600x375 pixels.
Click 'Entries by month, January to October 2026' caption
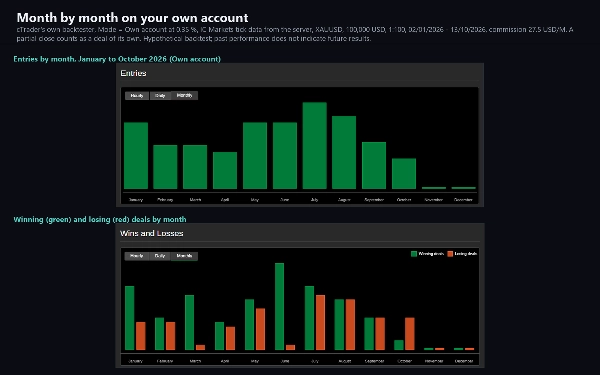click(117, 59)
